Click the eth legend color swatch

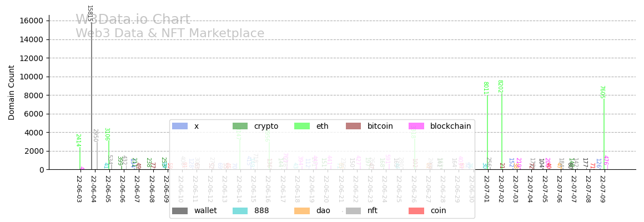pos(301,127)
